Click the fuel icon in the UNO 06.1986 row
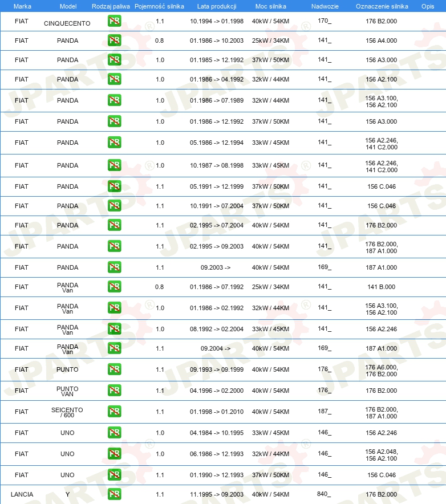 [115, 454]
